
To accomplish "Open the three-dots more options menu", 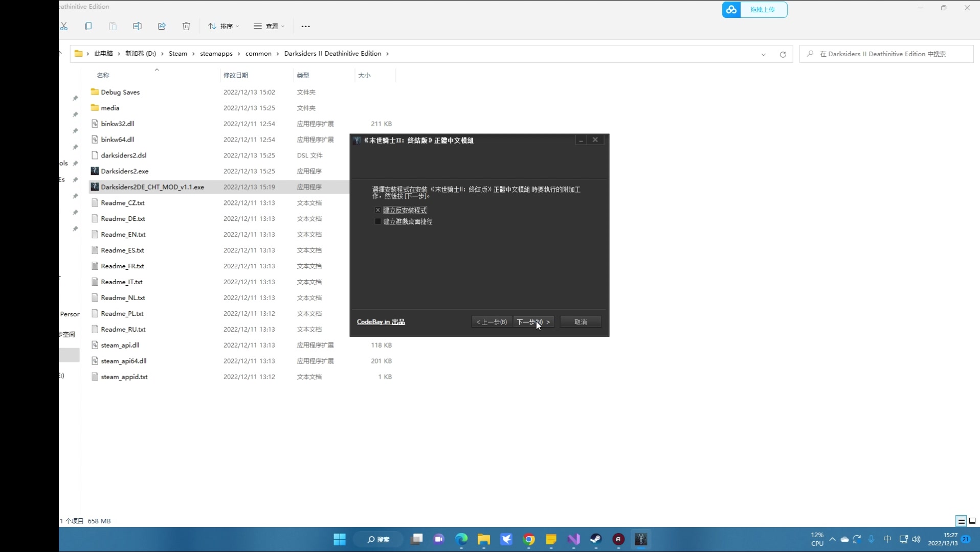I will (305, 26).
